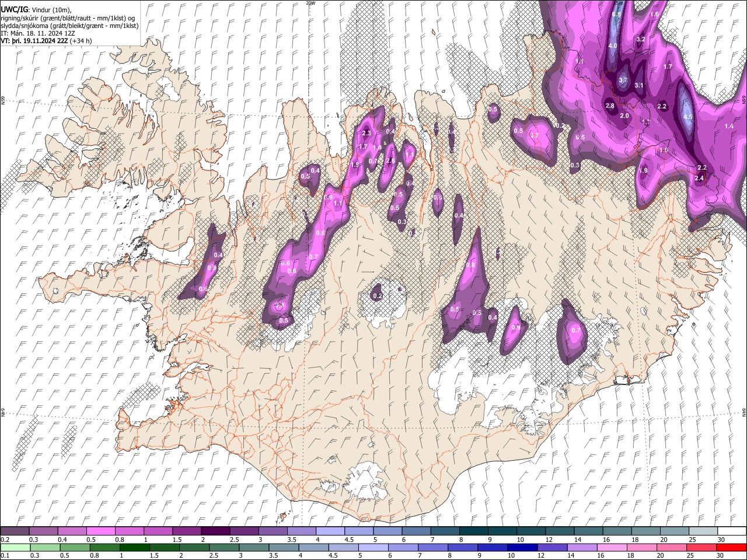Click the 2.8 precipitation value on the map
This screenshot has height=560, width=747.
coord(610,106)
